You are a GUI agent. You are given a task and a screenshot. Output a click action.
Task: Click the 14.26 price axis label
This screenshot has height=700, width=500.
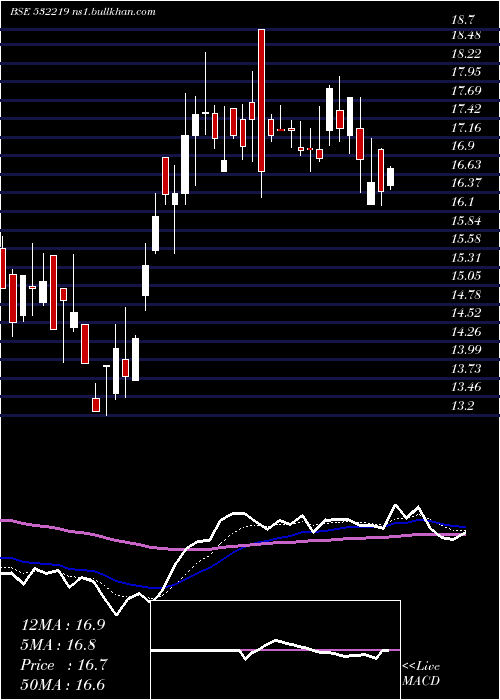click(x=466, y=331)
